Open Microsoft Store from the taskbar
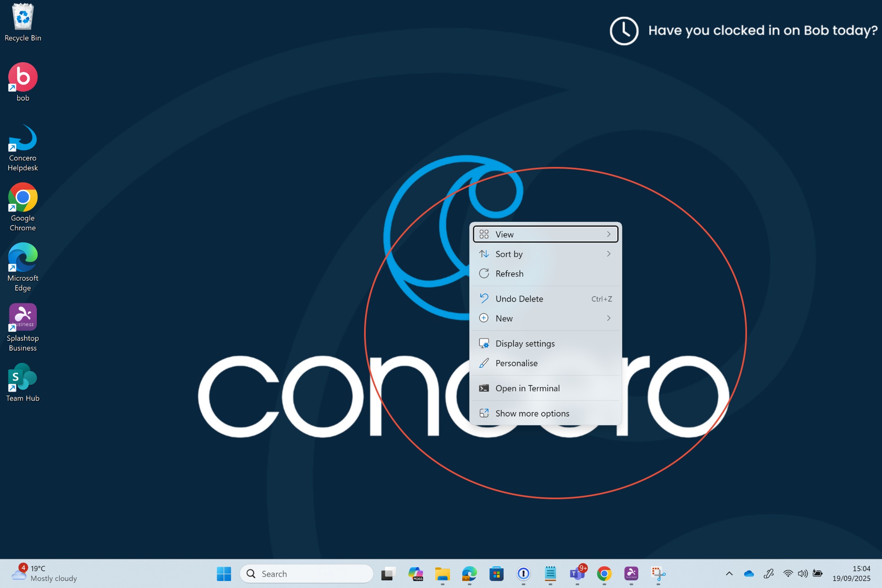This screenshot has height=588, width=882. (x=496, y=574)
